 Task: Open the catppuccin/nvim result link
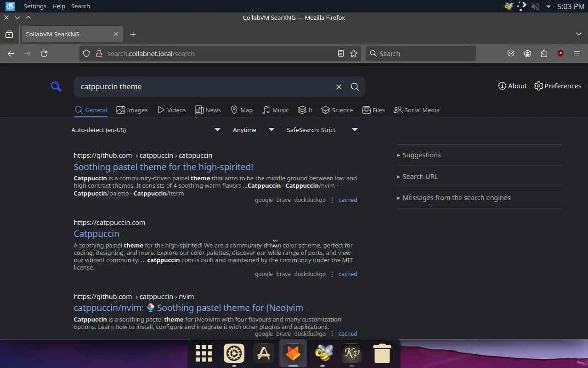tap(188, 308)
